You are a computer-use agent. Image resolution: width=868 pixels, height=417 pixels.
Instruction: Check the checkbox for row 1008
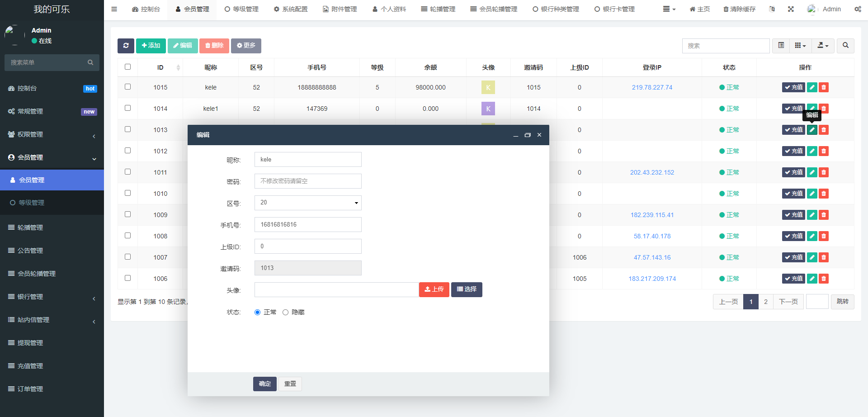127,236
